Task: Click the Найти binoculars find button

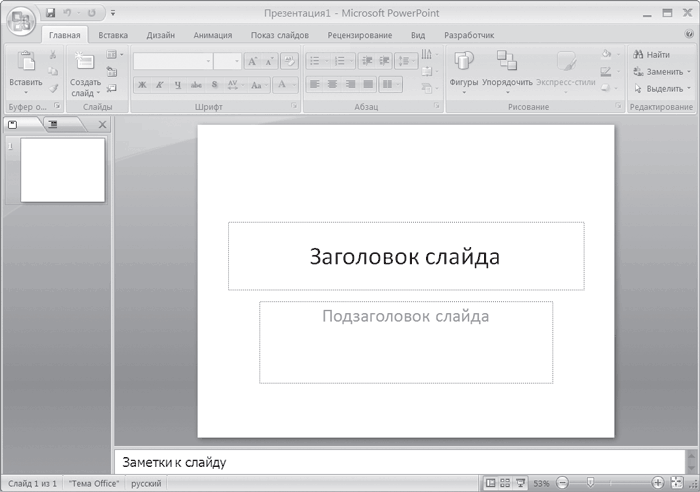Action: click(651, 54)
